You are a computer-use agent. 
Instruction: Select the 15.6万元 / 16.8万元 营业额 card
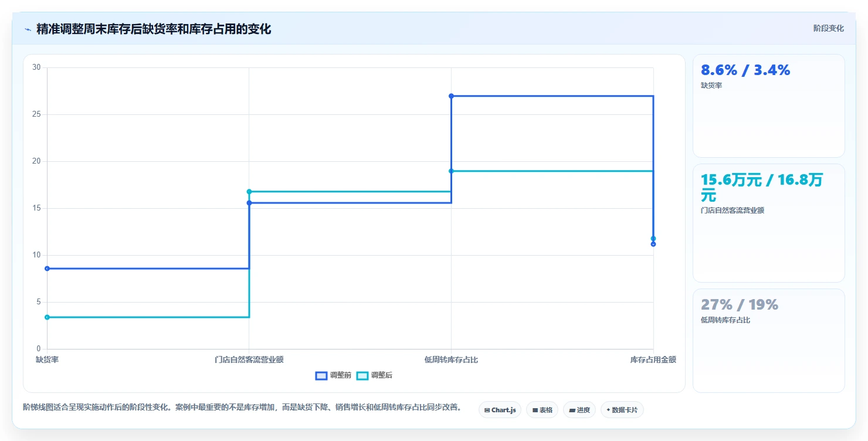768,223
